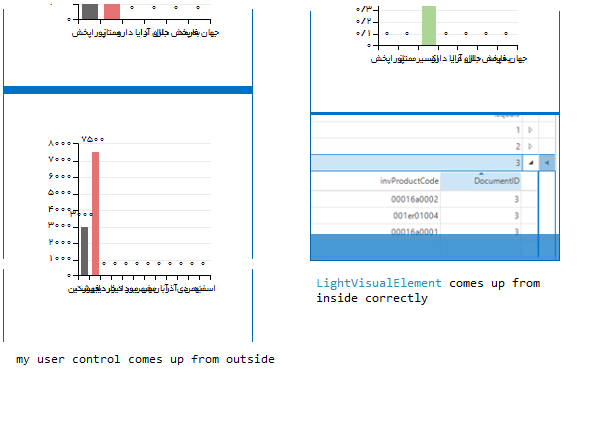The height and width of the screenshot is (422, 600).
Task: Collapse the expanded row 3 arrow
Action: tap(531, 163)
